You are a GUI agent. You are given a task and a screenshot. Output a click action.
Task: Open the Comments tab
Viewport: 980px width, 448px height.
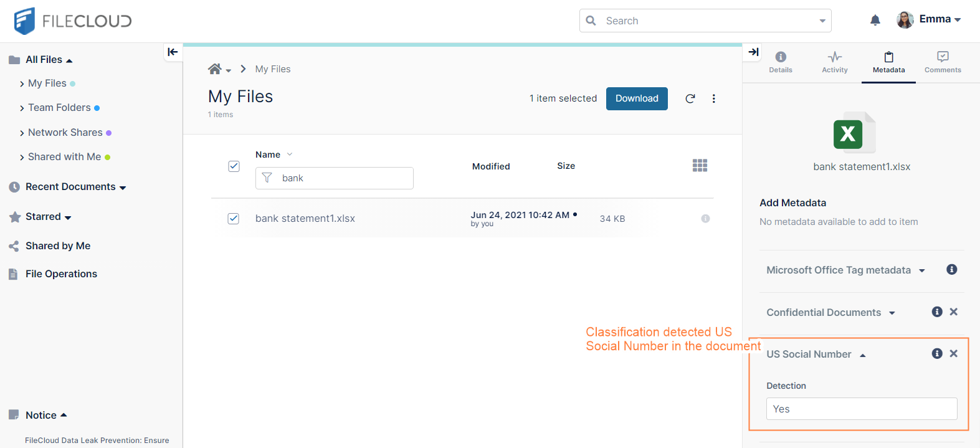click(x=942, y=62)
